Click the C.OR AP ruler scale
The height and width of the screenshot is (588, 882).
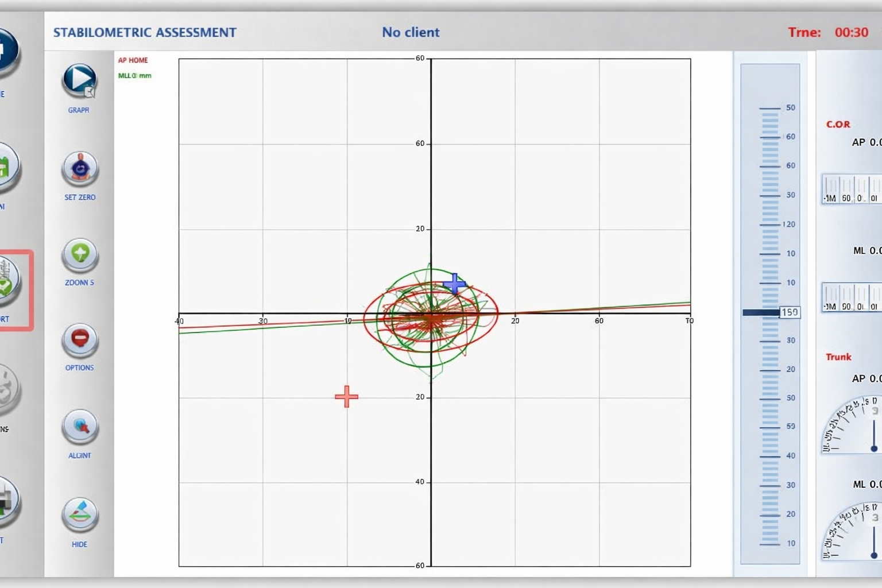tap(852, 189)
